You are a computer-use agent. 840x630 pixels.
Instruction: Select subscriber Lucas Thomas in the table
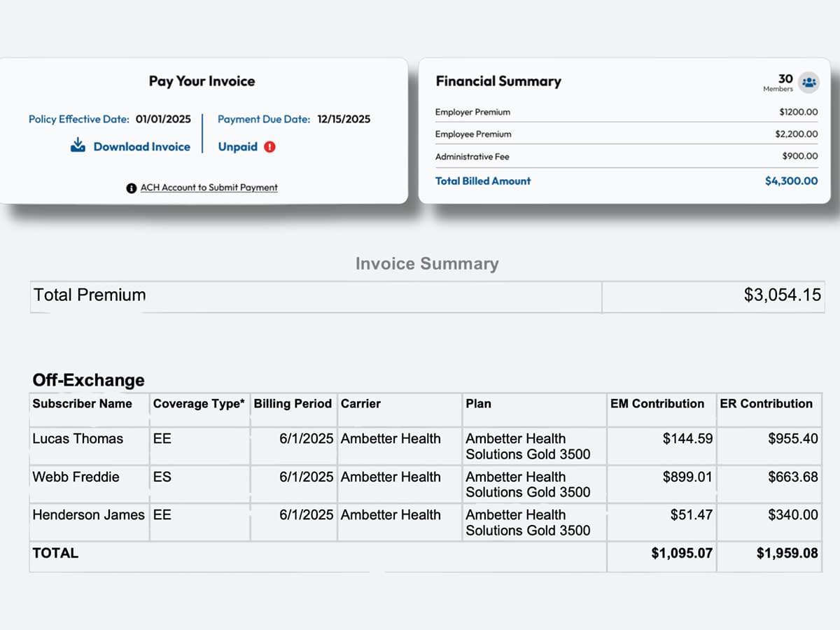pos(78,439)
